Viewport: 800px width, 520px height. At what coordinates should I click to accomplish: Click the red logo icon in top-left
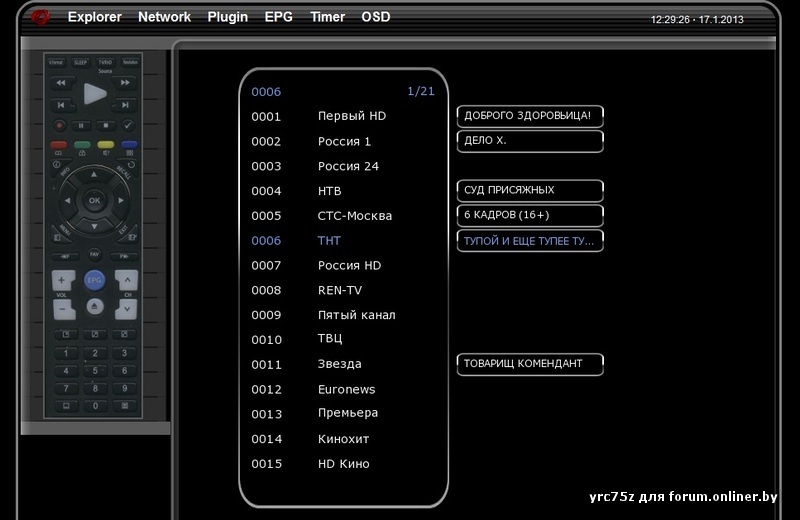coord(40,17)
